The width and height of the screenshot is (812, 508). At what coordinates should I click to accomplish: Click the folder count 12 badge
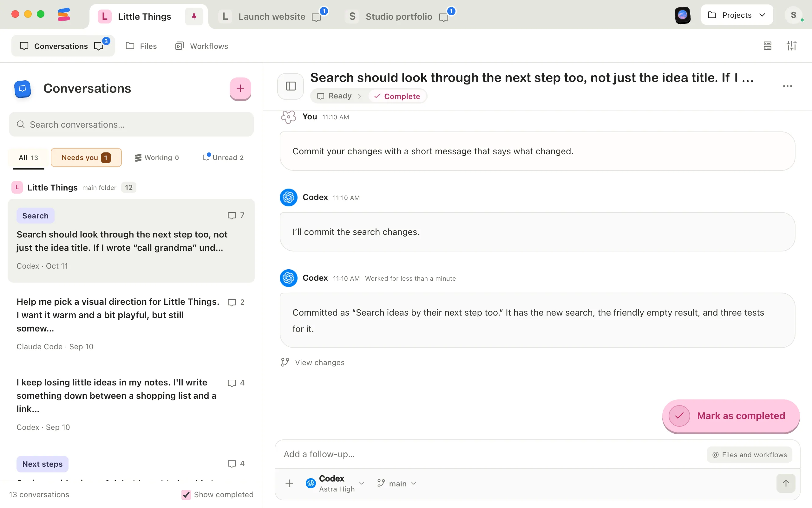[129, 187]
